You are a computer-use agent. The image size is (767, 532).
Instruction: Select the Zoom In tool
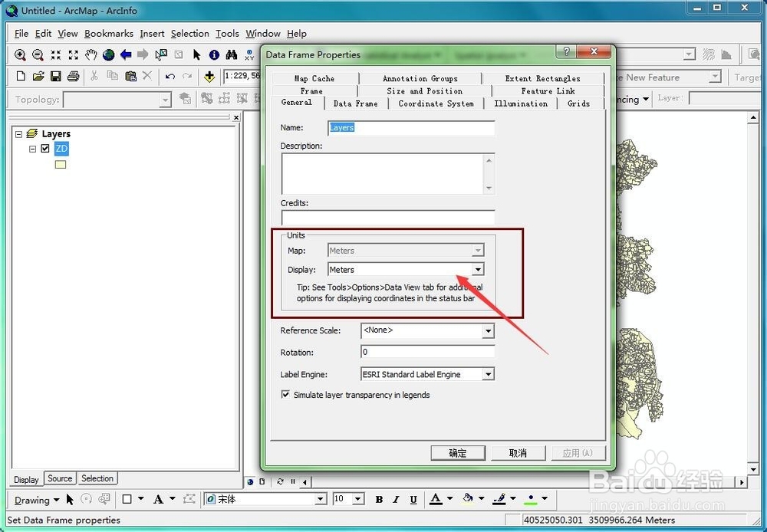(x=20, y=54)
